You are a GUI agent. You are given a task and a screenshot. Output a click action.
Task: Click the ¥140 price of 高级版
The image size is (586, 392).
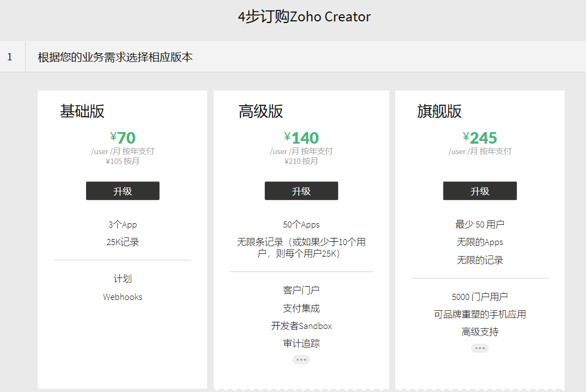point(301,138)
